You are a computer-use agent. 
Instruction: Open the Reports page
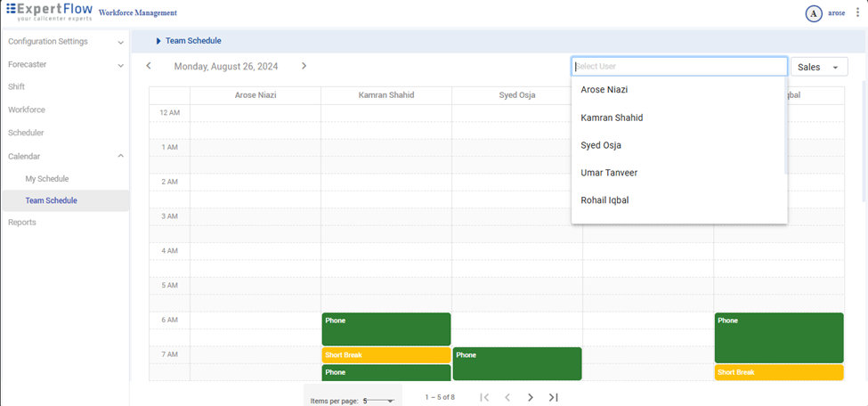(22, 223)
